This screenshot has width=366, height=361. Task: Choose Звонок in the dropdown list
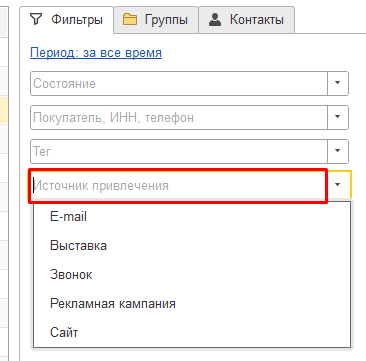[x=192, y=275]
